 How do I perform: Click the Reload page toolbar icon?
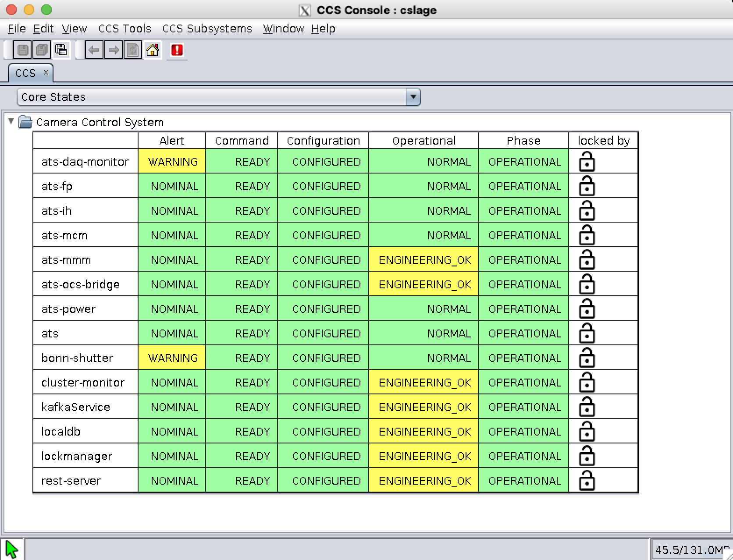click(133, 50)
